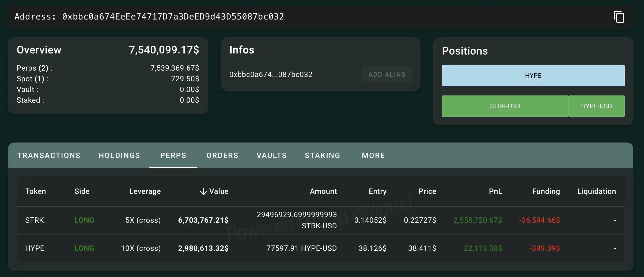
Task: Switch to the Staking tab
Action: point(323,155)
